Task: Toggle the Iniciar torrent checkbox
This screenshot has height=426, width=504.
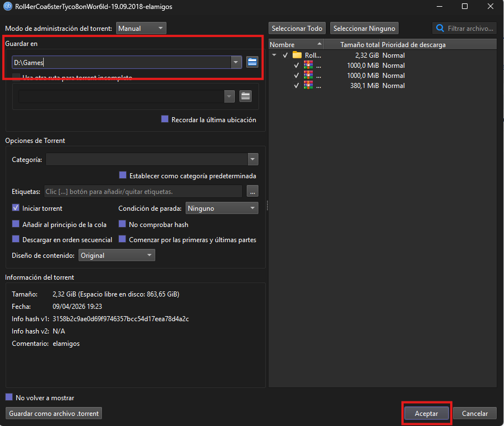Action: click(x=16, y=208)
